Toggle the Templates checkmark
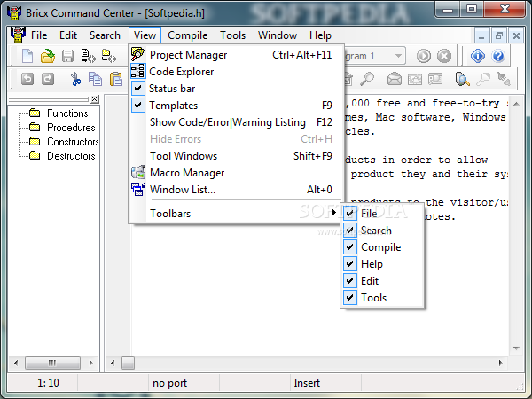 [x=138, y=106]
